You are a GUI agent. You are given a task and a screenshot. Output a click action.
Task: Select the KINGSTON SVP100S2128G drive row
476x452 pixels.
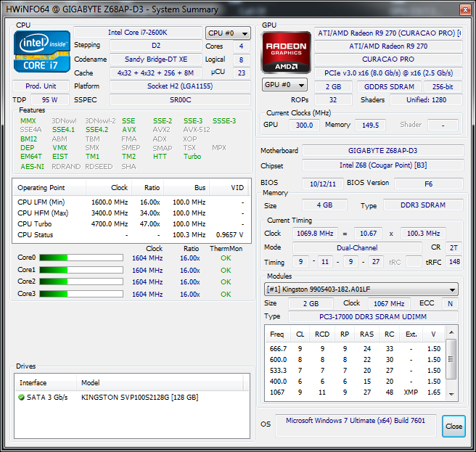[132, 397]
